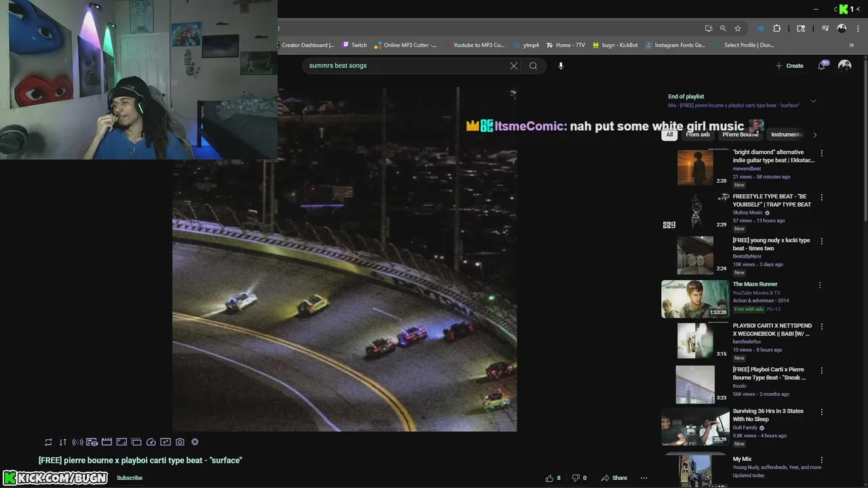This screenshot has width=868, height=488.
Task: Click the loop/repeat icon below the video
Action: point(48,442)
